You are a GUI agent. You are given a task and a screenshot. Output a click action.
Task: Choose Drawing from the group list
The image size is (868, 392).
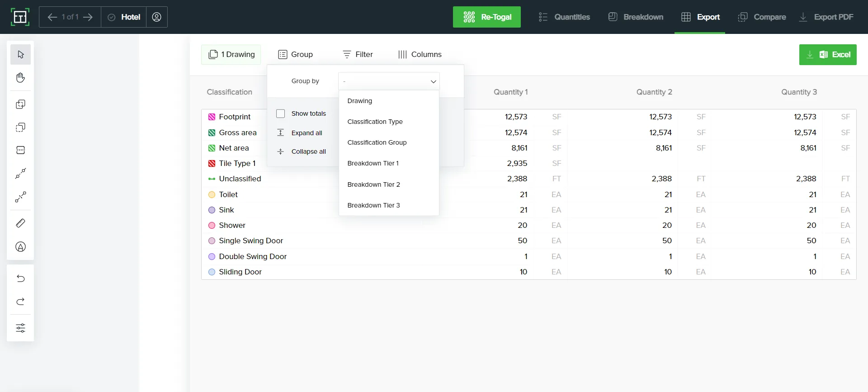389,101
